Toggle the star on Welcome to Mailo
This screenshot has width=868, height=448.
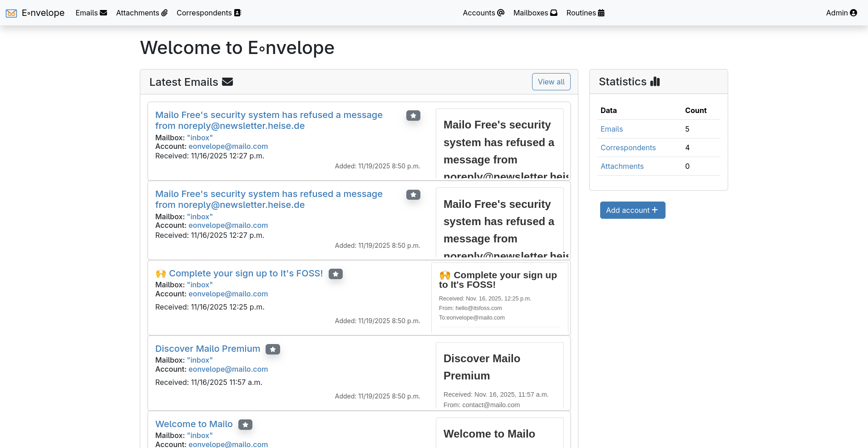245,424
